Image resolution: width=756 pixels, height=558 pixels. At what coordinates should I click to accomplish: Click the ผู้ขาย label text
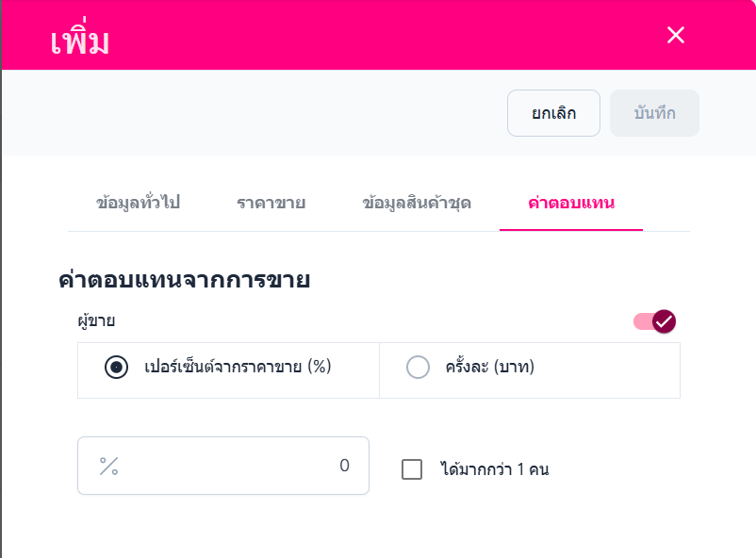(96, 321)
